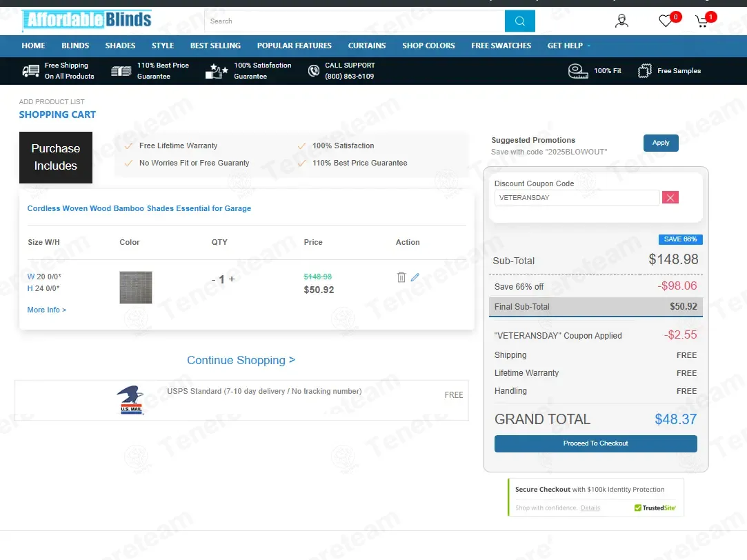
Task: Click the 100% Fit tape measure icon
Action: (x=578, y=71)
